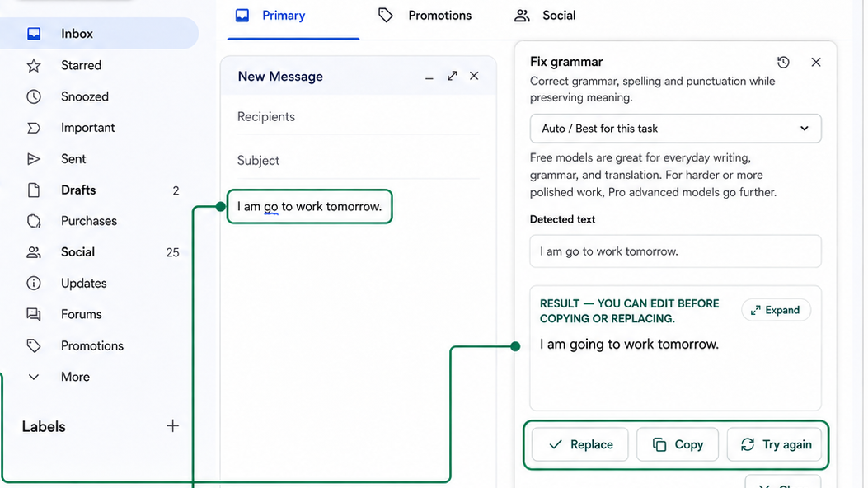The width and height of the screenshot is (868, 488).
Task: Click the Subject field
Action: pos(358,161)
